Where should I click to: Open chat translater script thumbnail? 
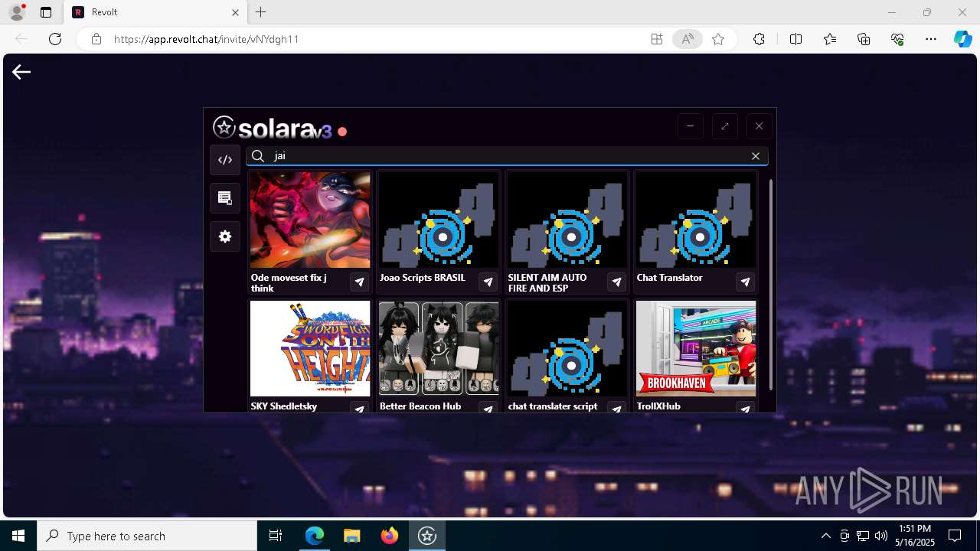tap(567, 348)
